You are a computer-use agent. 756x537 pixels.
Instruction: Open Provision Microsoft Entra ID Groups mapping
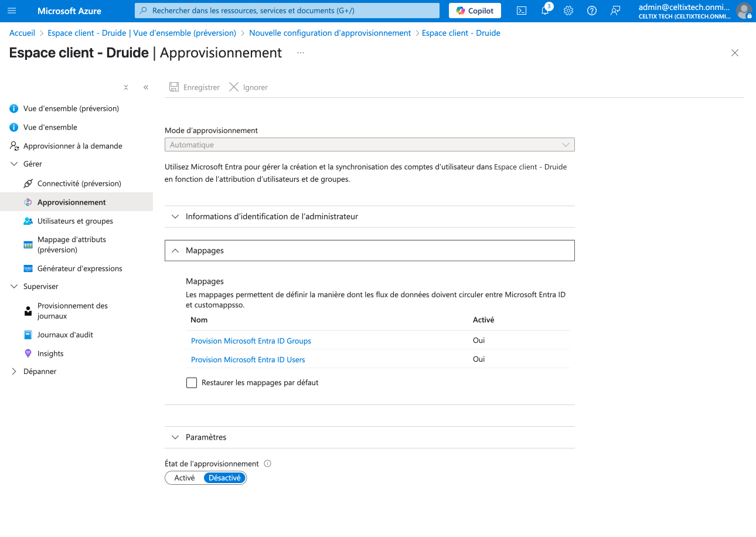(251, 341)
